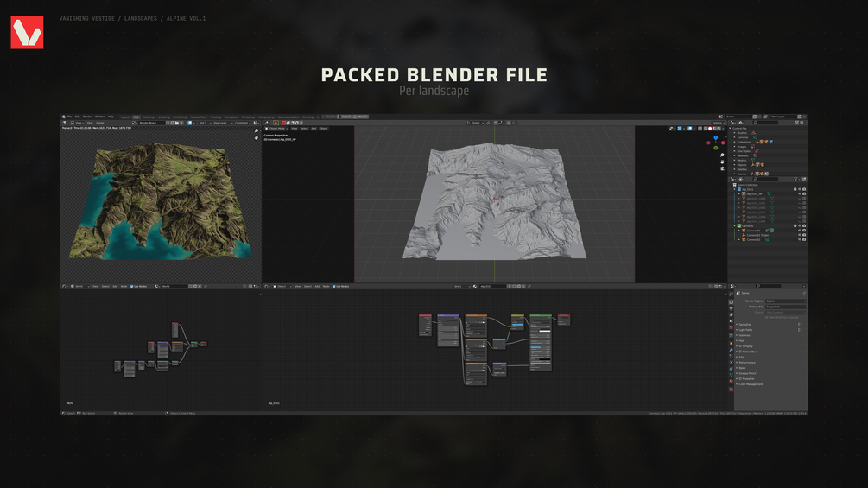Screen dimensions: 868x488
Task: Open Object Data green triangle tab
Action: click(732, 375)
